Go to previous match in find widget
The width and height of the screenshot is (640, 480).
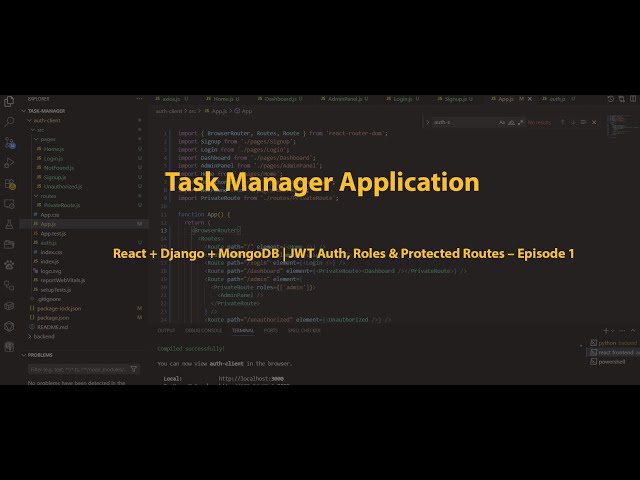[562, 122]
